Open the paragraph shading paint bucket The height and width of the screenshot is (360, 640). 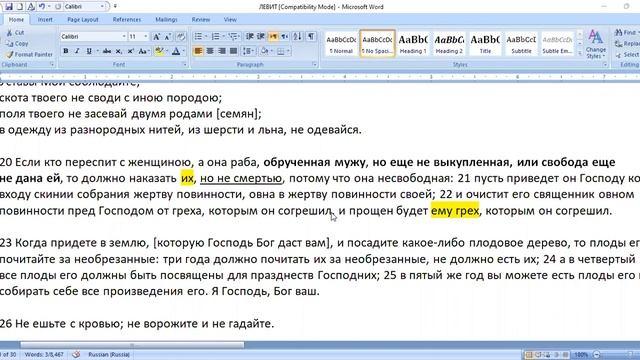point(264,51)
